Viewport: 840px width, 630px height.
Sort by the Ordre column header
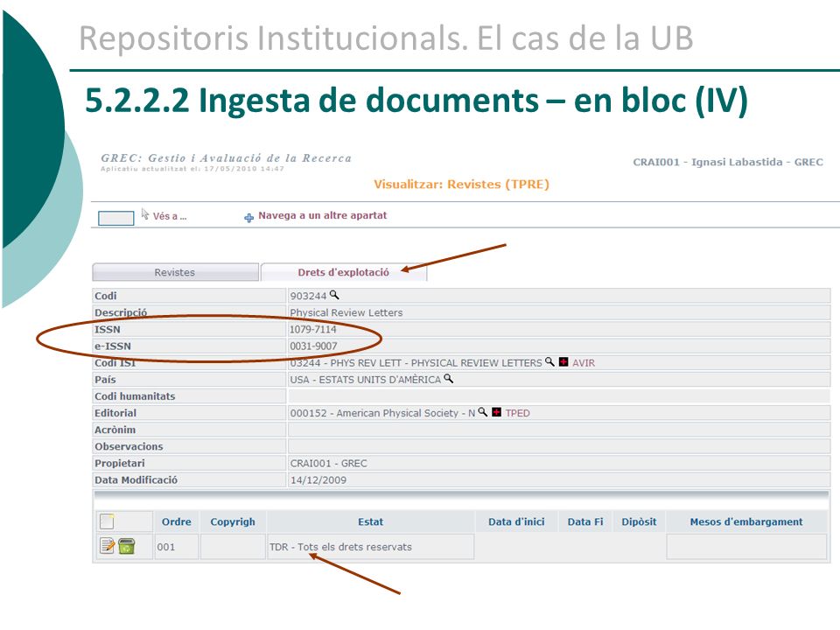tap(176, 521)
